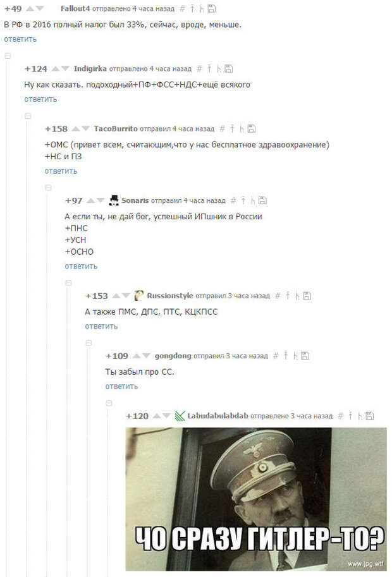Save the Labudabulabdab comment with floppy icon

click(x=369, y=416)
